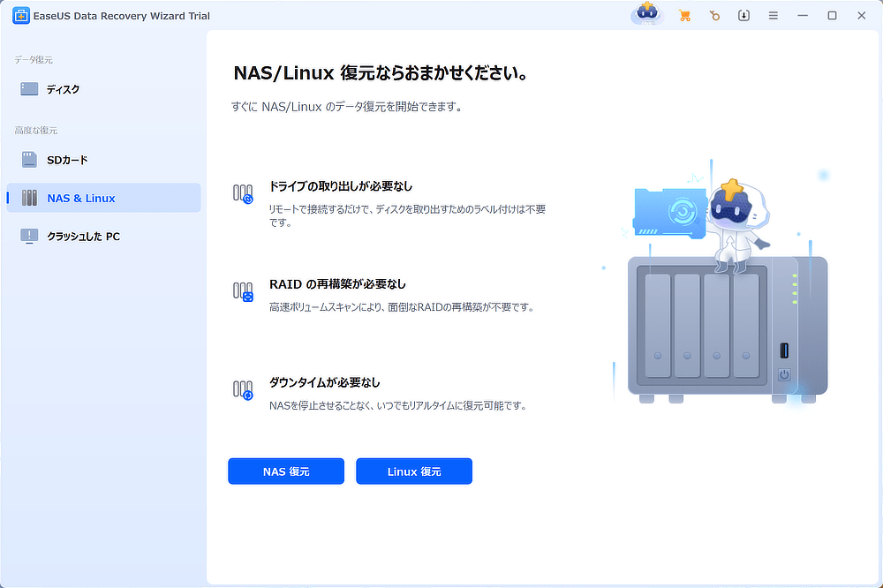Open the download update icon

tap(743, 16)
